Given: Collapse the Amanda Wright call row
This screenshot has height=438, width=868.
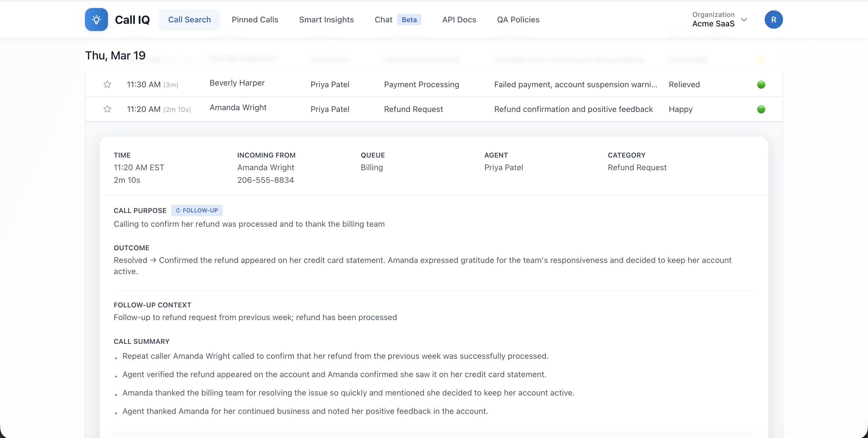Looking at the screenshot, I should tap(413, 109).
